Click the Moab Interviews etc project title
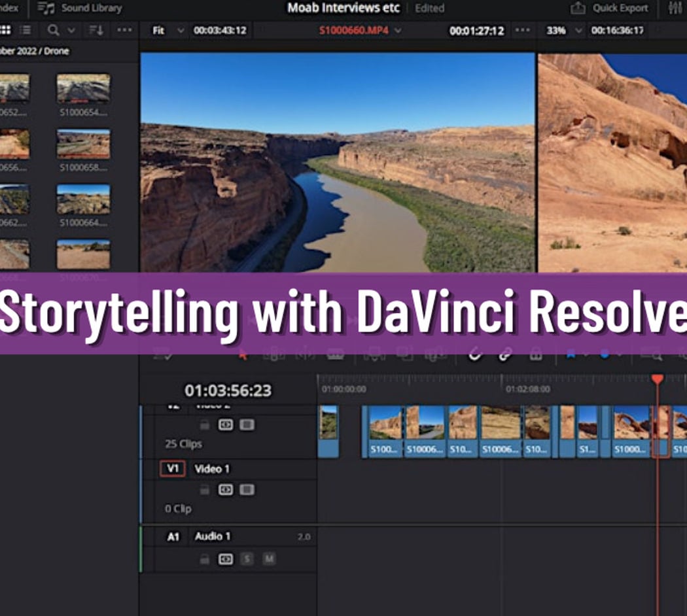The height and width of the screenshot is (616, 687). [x=343, y=8]
